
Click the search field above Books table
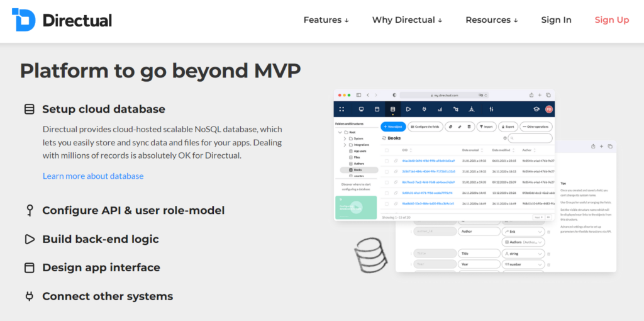pyautogui.click(x=530, y=138)
